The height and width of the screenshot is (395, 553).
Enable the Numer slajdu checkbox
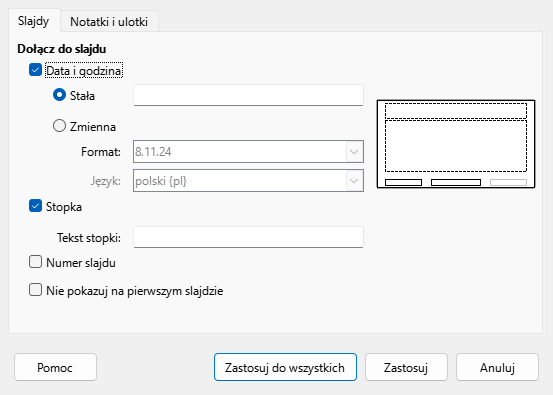[x=35, y=262]
